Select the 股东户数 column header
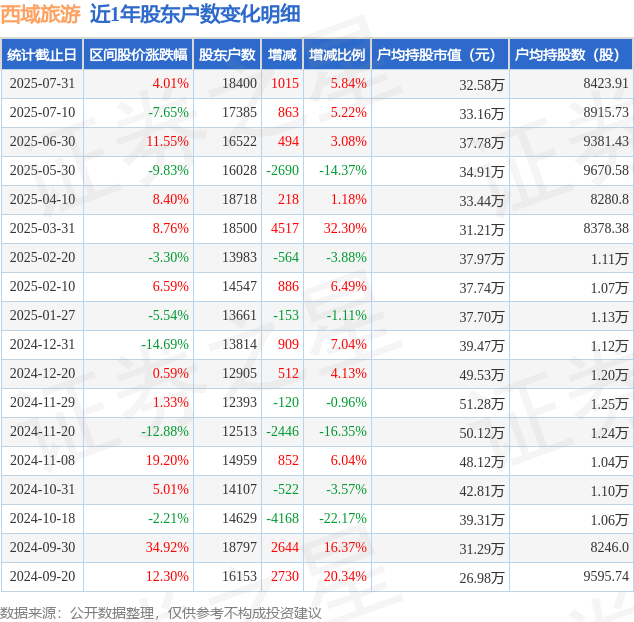Image resolution: width=634 pixels, height=622 pixels. [x=227, y=55]
